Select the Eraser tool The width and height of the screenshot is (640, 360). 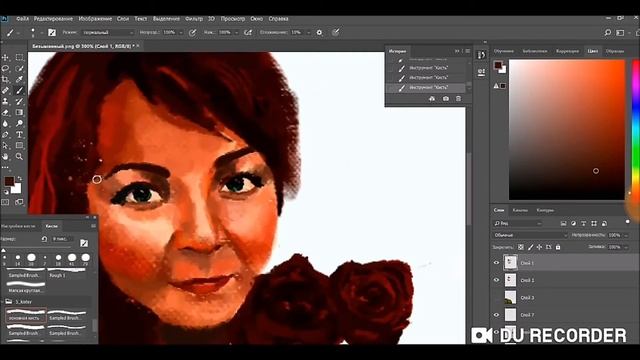point(5,112)
